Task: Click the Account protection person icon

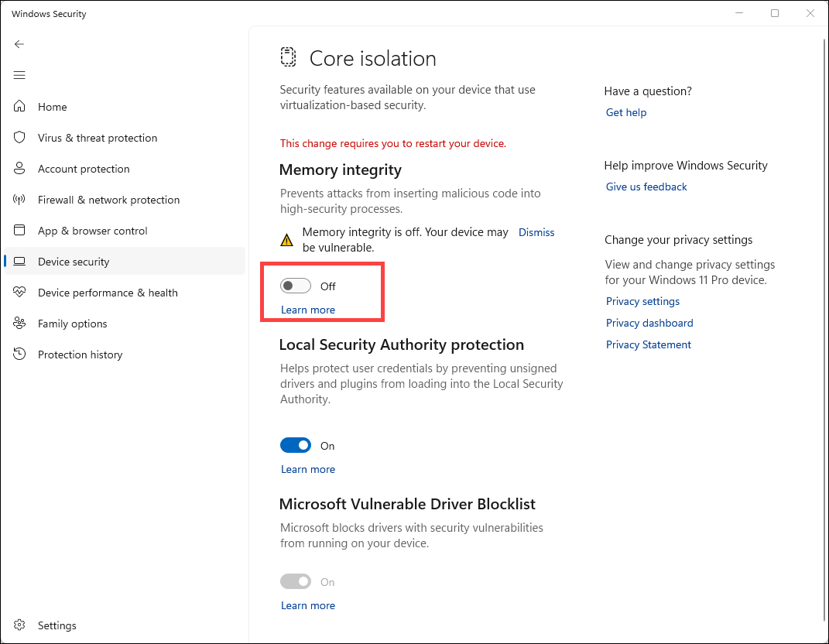Action: coord(20,169)
